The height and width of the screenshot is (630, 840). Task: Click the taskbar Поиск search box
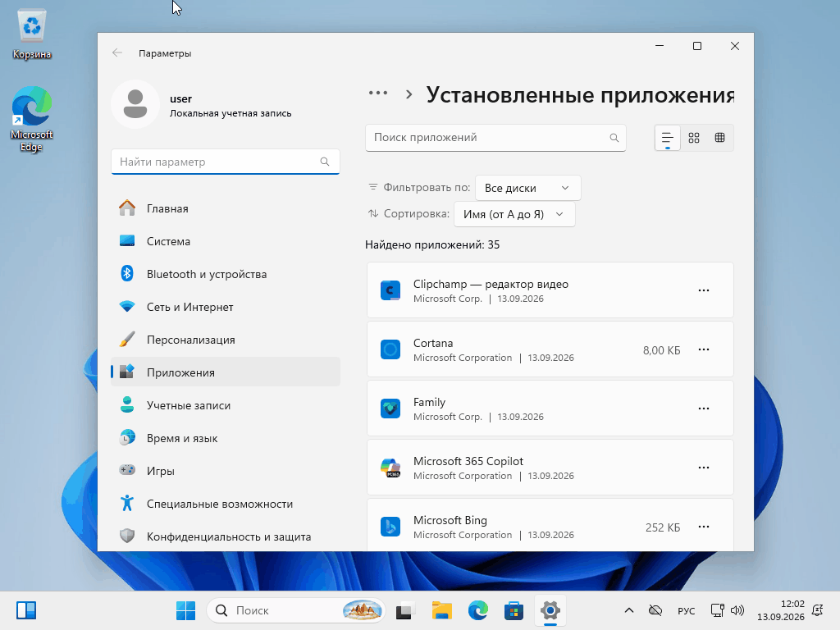tap(295, 610)
